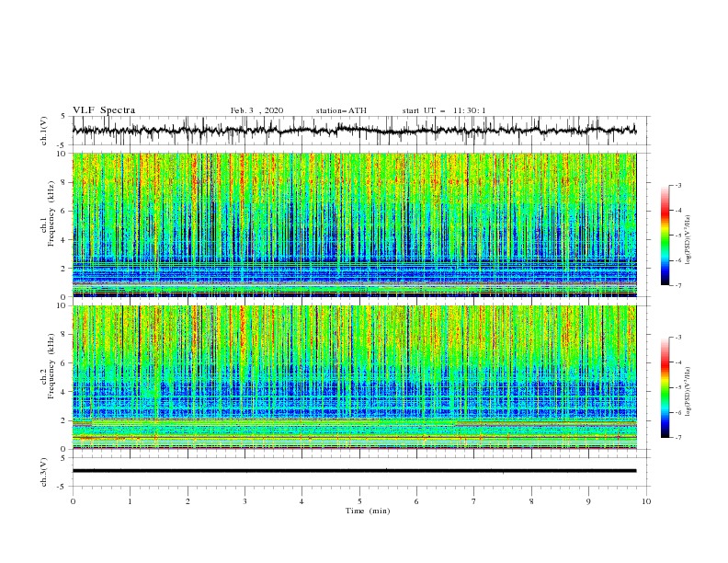Select the date text "Feb. 3, 2020"

point(256,110)
